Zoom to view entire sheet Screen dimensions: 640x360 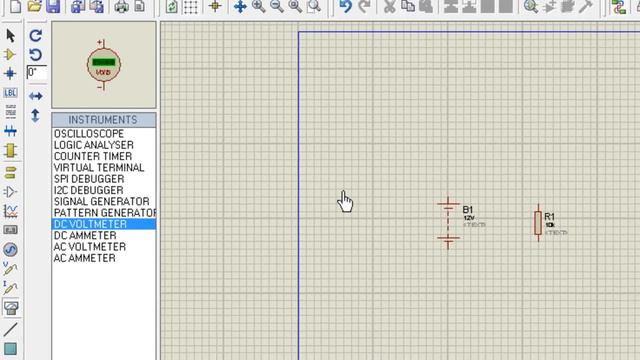295,6
